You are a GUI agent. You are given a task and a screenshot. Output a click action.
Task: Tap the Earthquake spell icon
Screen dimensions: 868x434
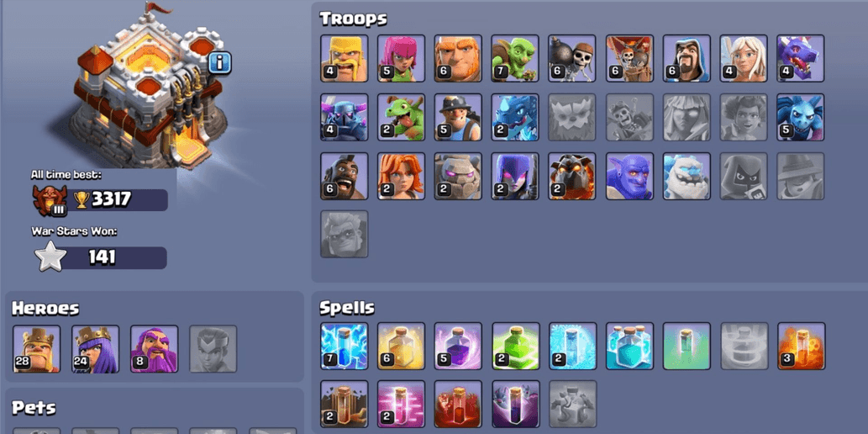click(x=345, y=404)
